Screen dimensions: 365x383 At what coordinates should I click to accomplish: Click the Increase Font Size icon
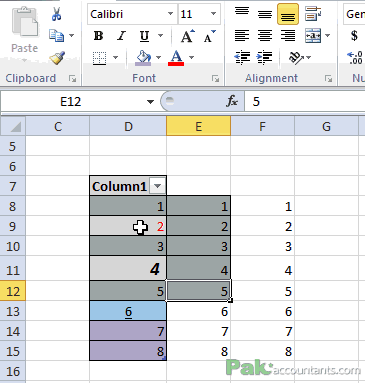pos(188,36)
